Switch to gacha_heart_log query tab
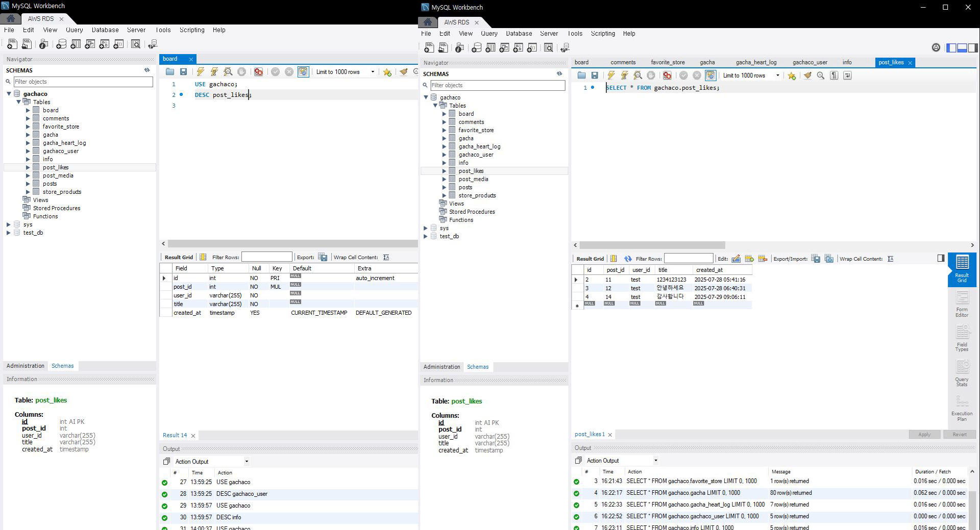Image resolution: width=980 pixels, height=530 pixels. tap(756, 62)
